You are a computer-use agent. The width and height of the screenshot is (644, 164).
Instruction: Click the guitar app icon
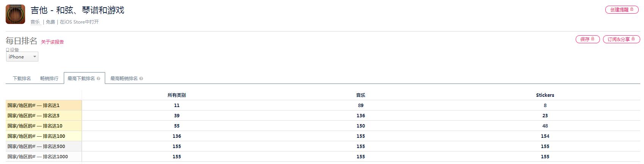click(x=15, y=14)
